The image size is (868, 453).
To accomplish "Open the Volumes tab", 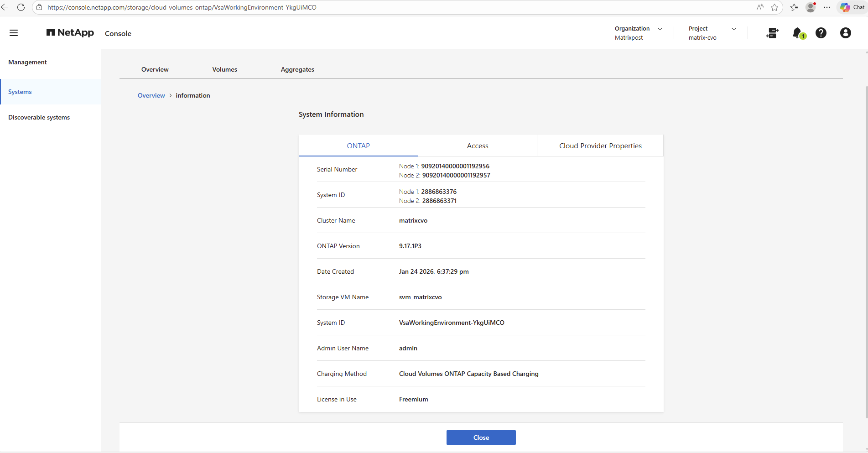I will (x=224, y=69).
